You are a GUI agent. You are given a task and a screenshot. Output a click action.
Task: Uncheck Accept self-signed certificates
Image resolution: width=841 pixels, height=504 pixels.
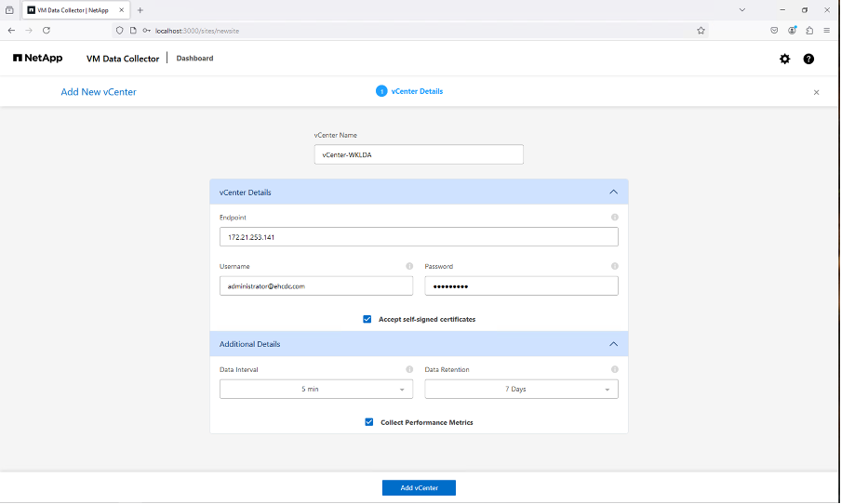coord(367,319)
